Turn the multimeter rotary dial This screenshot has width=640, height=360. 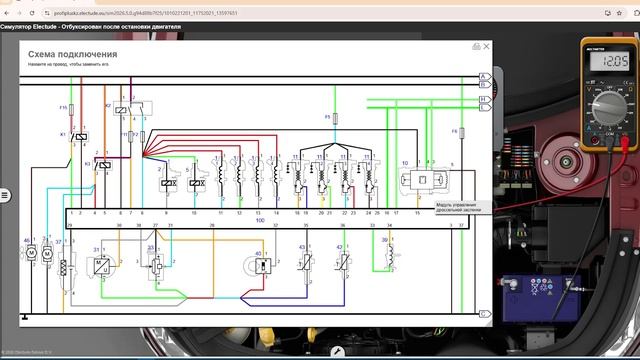[x=609, y=109]
